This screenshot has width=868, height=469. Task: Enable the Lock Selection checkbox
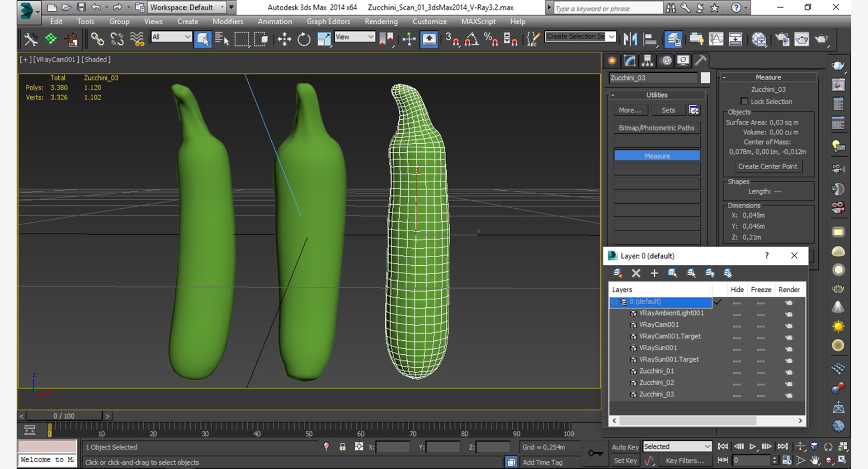click(x=744, y=101)
